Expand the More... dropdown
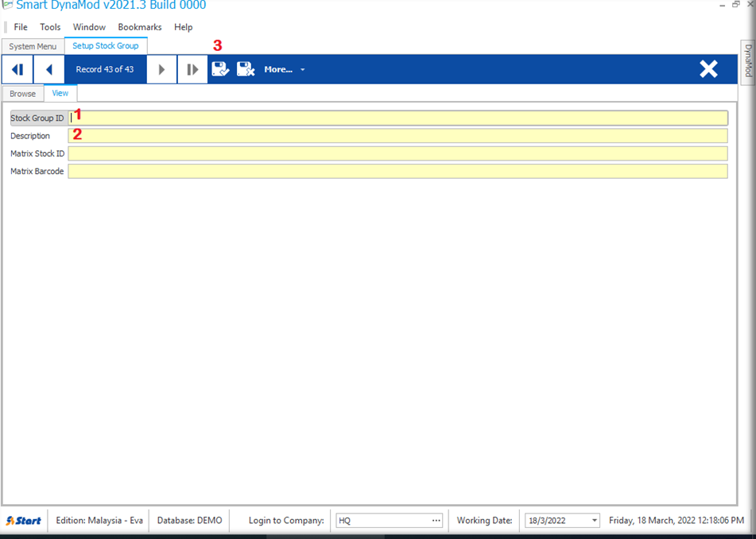 (x=284, y=70)
